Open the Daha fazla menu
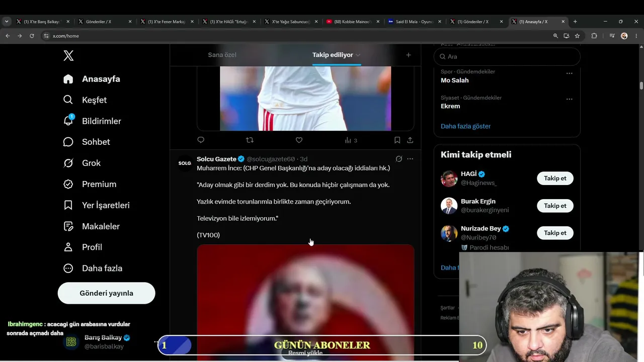Viewport: 644px width, 362px height. 93,268
